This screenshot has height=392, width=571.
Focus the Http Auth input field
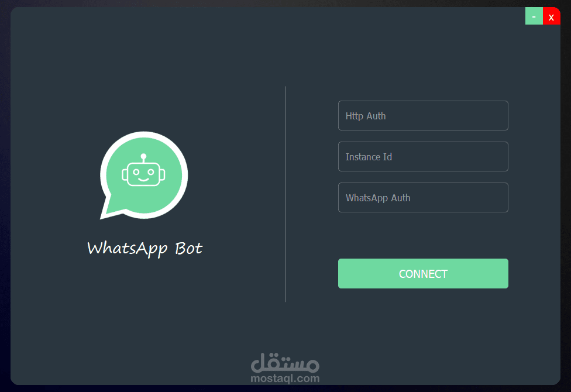coord(423,115)
